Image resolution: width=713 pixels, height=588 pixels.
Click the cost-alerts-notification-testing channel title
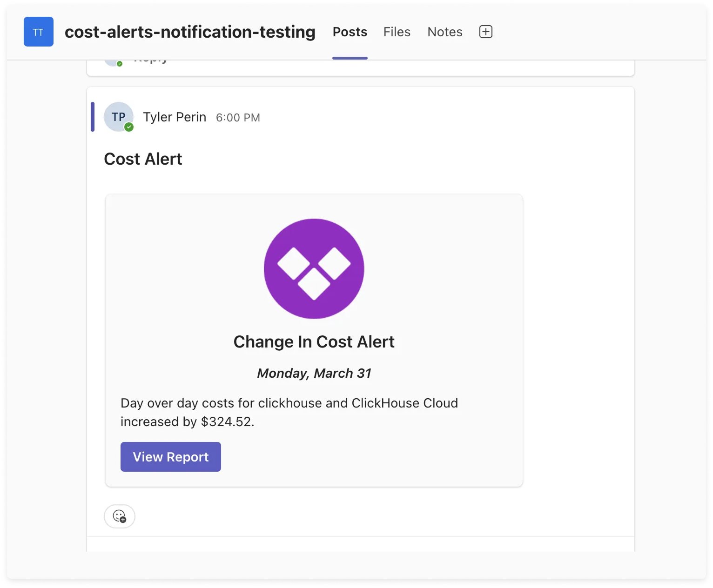190,32
